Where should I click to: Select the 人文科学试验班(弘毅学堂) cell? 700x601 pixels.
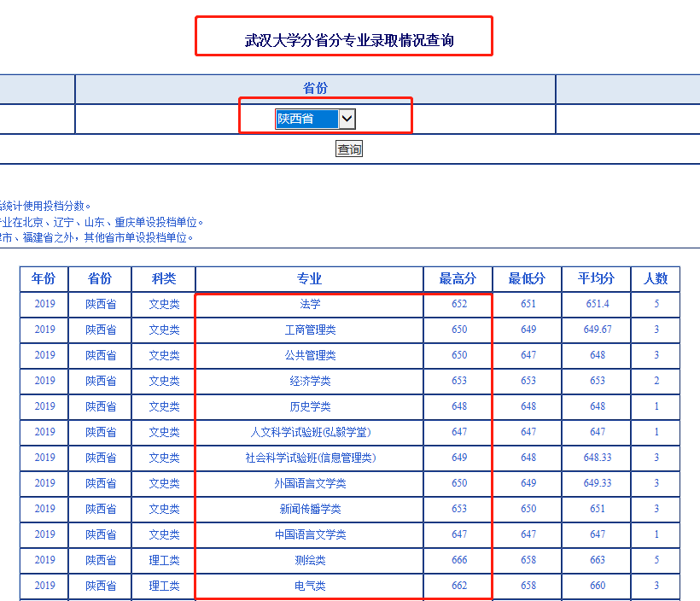click(310, 432)
